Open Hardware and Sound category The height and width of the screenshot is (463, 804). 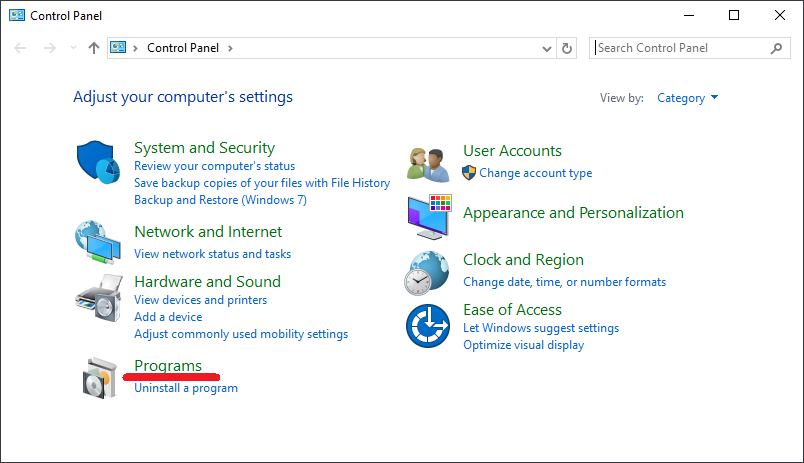(x=208, y=281)
